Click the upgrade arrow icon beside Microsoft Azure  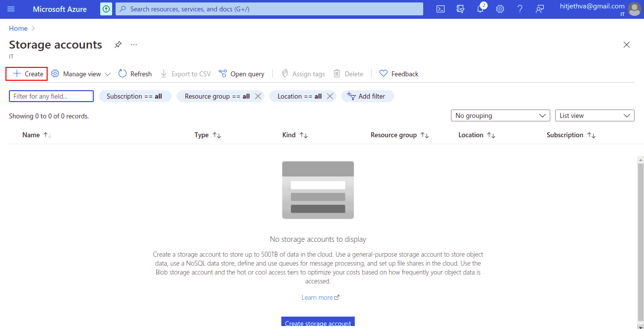click(106, 9)
